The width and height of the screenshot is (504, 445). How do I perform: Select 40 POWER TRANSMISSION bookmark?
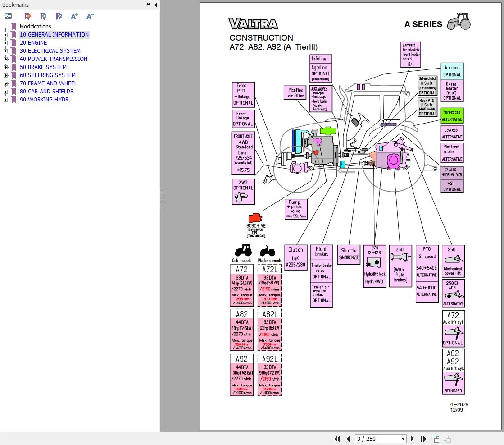click(x=53, y=59)
